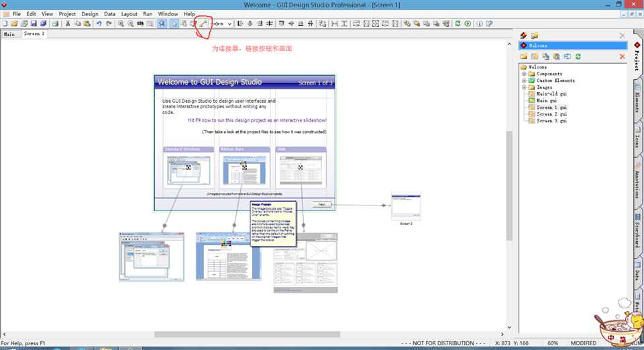
Task: Click the Paste clipboard toolbar icon
Action: pyautogui.click(x=87, y=24)
